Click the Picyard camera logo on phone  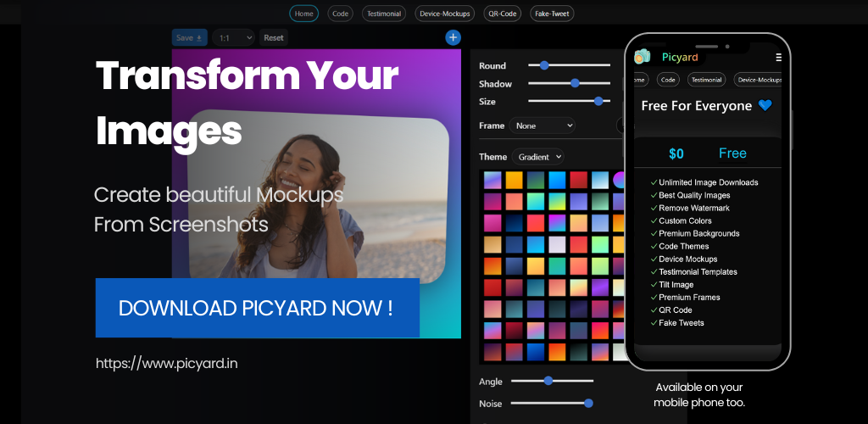(x=643, y=57)
